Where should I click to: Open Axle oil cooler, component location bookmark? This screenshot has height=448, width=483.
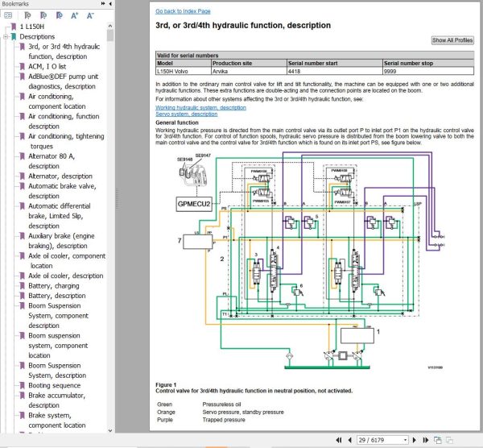click(67, 261)
